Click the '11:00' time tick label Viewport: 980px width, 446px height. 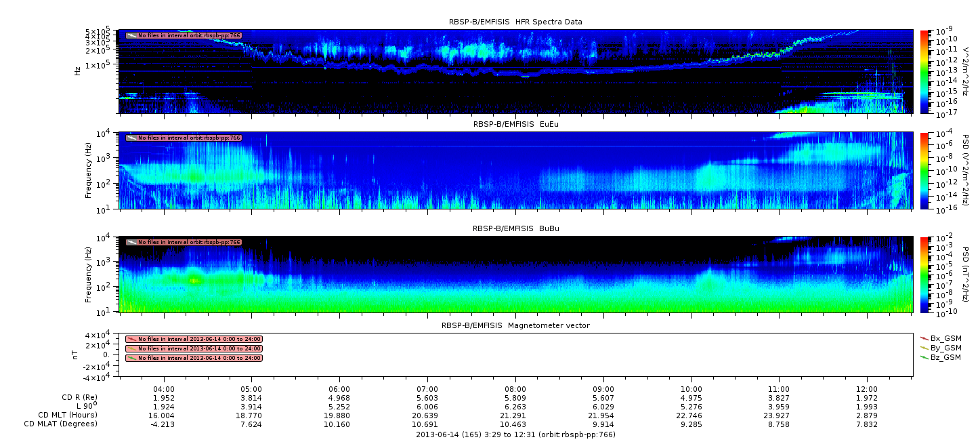click(780, 389)
